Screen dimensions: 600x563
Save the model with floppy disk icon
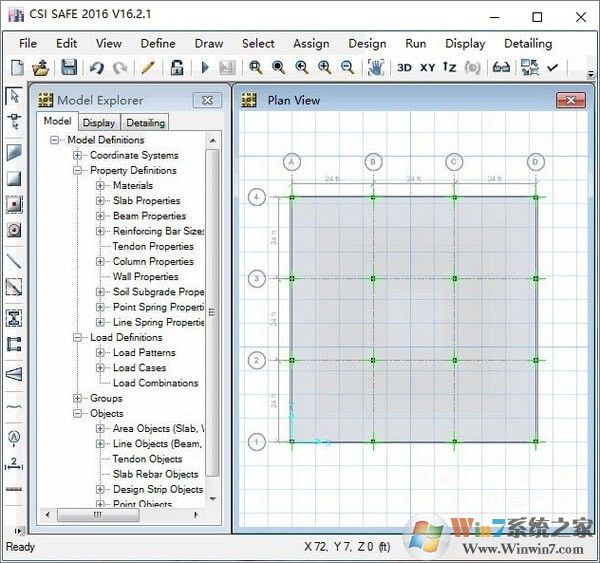[69, 68]
